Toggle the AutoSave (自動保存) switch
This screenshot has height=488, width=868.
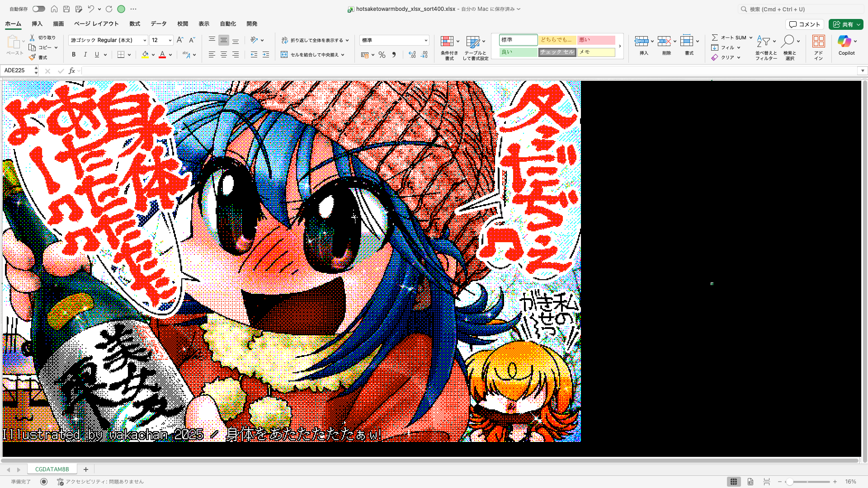tap(38, 9)
